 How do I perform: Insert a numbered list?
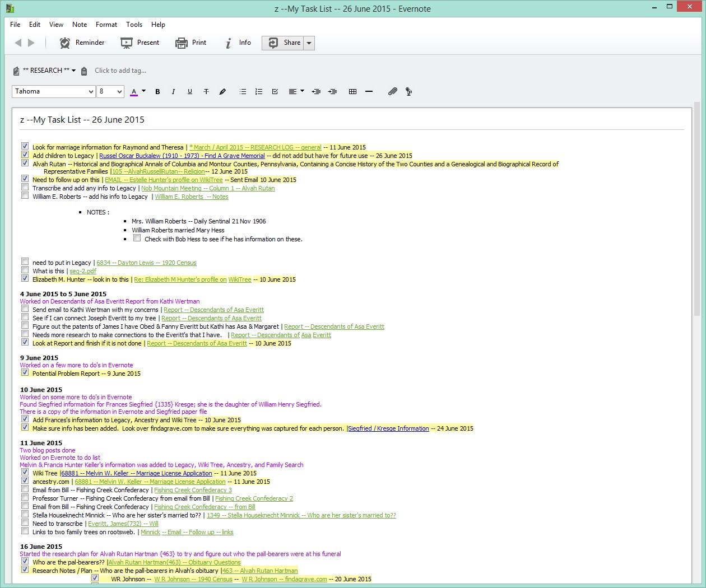tap(259, 92)
